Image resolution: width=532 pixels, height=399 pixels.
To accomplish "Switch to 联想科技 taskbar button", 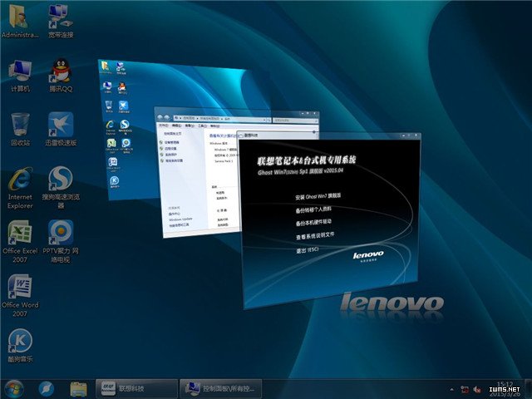I will (136, 389).
